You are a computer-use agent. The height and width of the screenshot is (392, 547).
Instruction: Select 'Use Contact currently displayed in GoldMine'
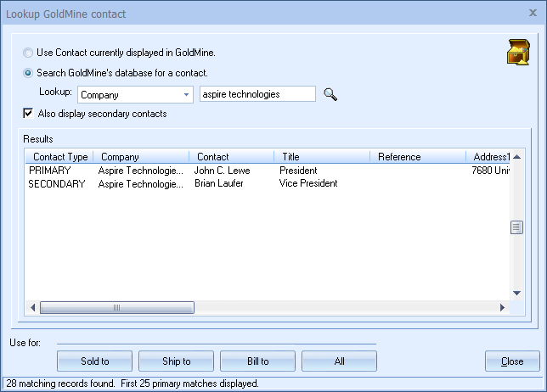point(29,53)
